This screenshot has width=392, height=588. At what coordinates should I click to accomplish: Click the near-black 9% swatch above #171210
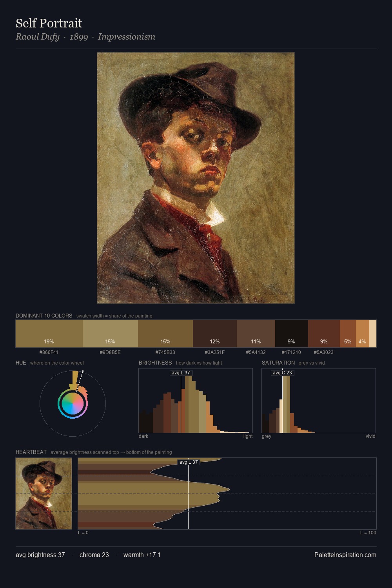click(x=292, y=334)
